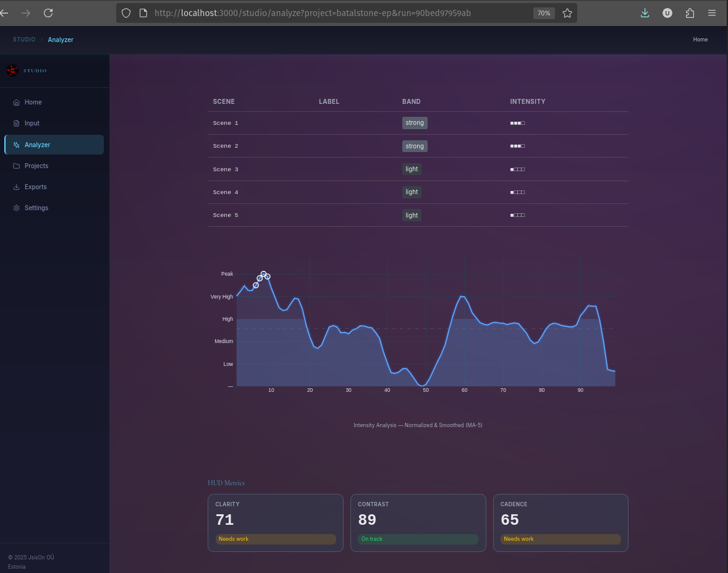Open Projects using the folder icon

[x=17, y=166]
